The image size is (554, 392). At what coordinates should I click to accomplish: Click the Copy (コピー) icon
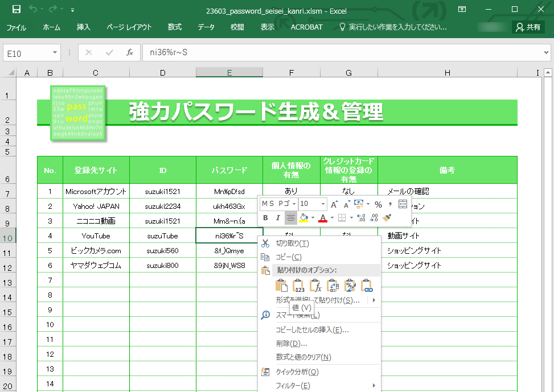pos(265,257)
